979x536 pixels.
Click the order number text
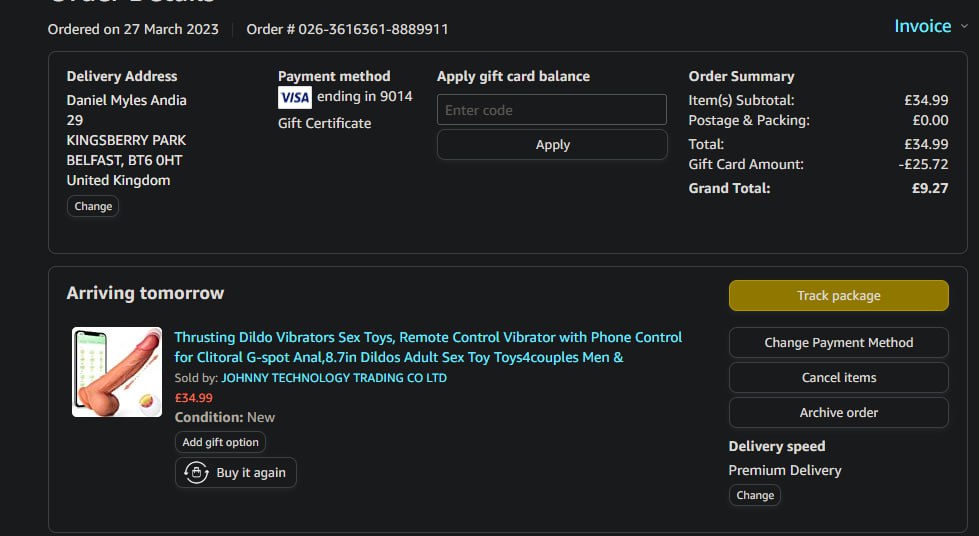[347, 29]
